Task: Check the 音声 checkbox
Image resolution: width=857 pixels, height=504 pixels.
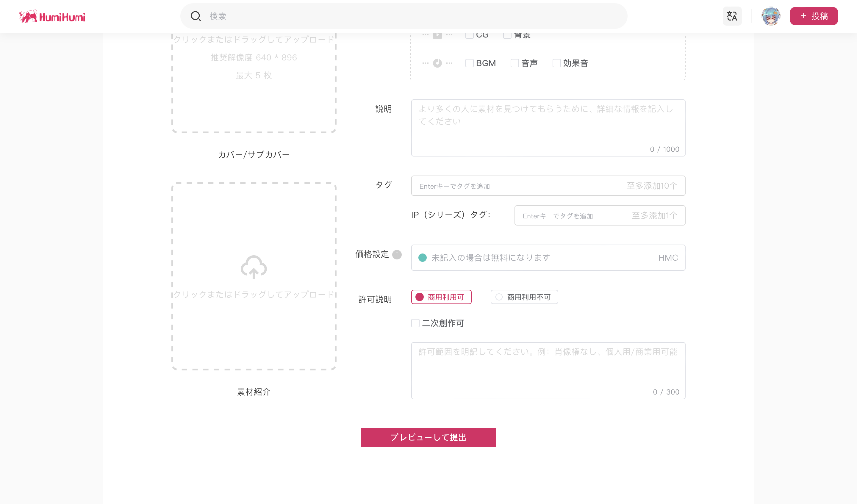Action: (x=514, y=63)
